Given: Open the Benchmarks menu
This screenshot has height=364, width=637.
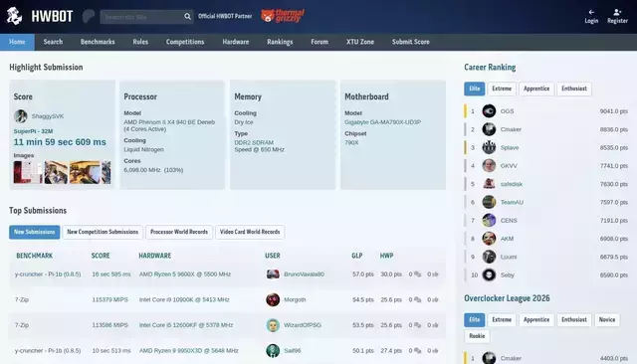Looking at the screenshot, I should [x=98, y=42].
